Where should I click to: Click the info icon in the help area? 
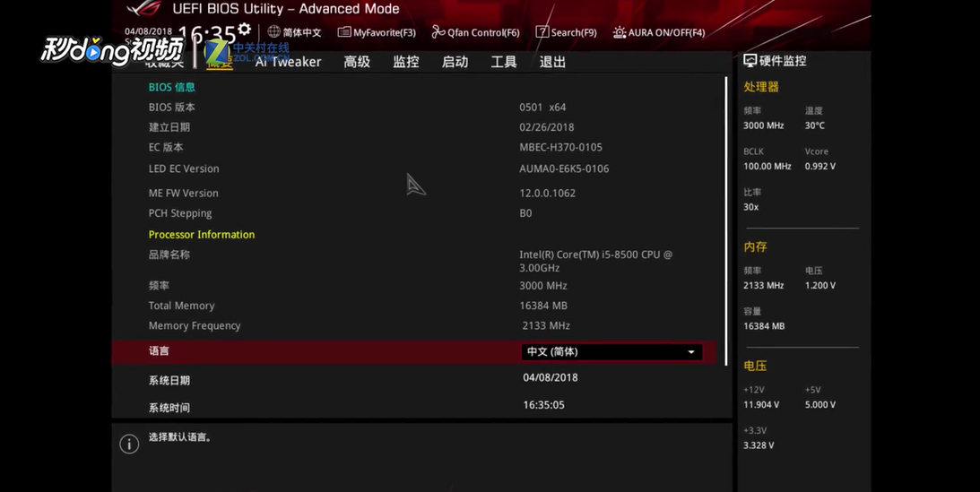(129, 444)
